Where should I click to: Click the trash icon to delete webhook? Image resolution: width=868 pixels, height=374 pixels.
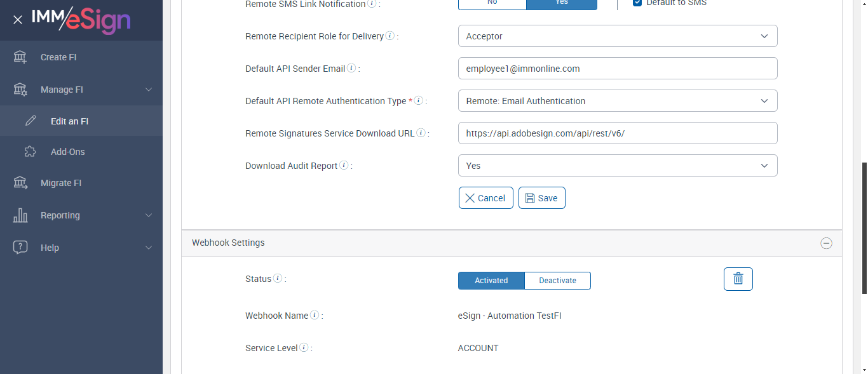[738, 279]
